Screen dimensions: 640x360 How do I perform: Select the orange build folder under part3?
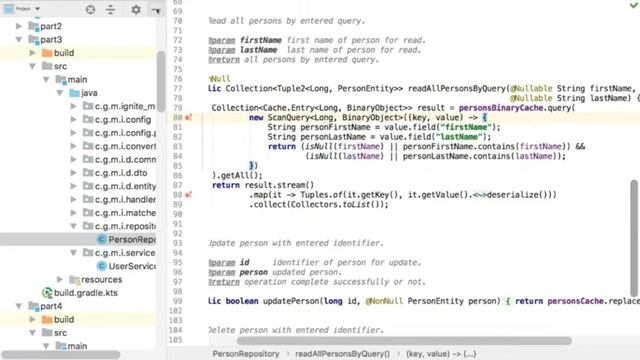pos(64,53)
